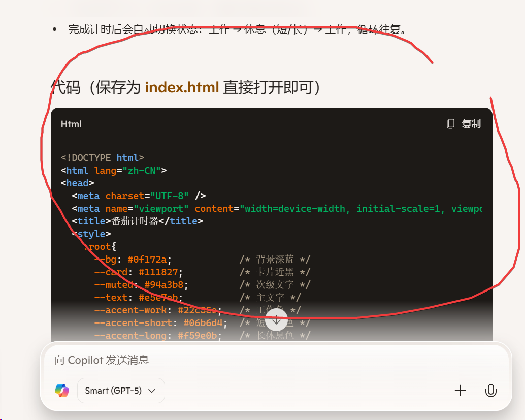
Task: Click the <!DOCTYPE html> code line
Action: point(103,158)
